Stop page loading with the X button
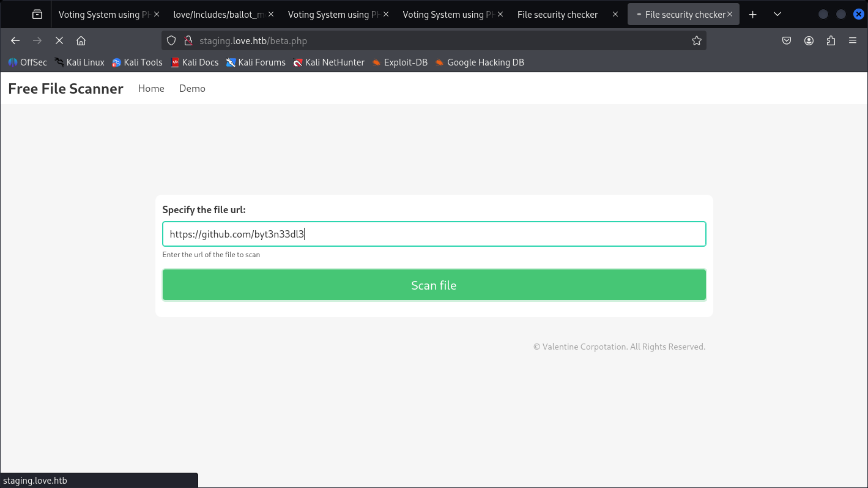This screenshot has width=868, height=488. (x=59, y=40)
